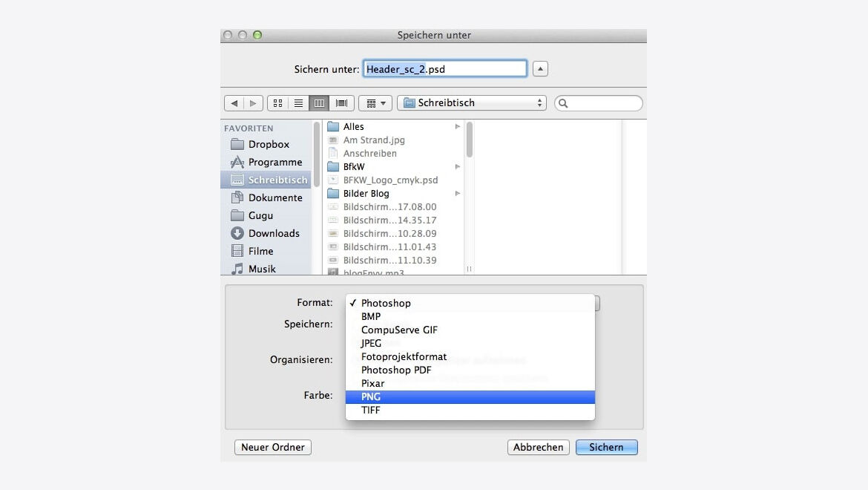868x490 pixels.
Task: Switch to Cover Flow view
Action: click(341, 103)
